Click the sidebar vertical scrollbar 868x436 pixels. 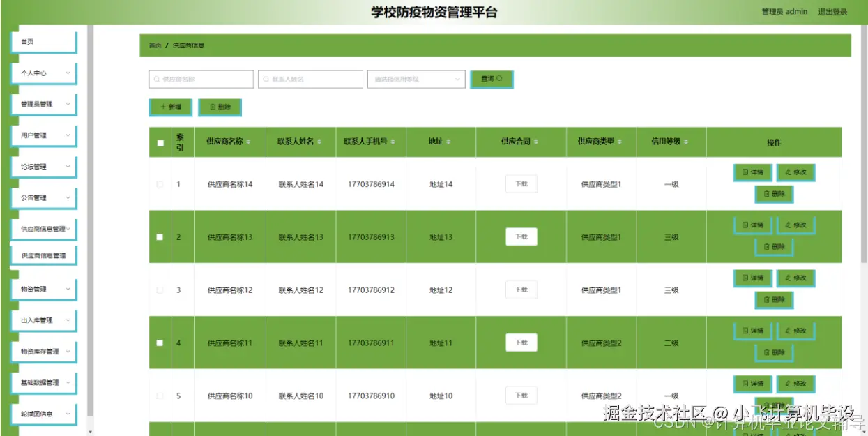(x=90, y=220)
